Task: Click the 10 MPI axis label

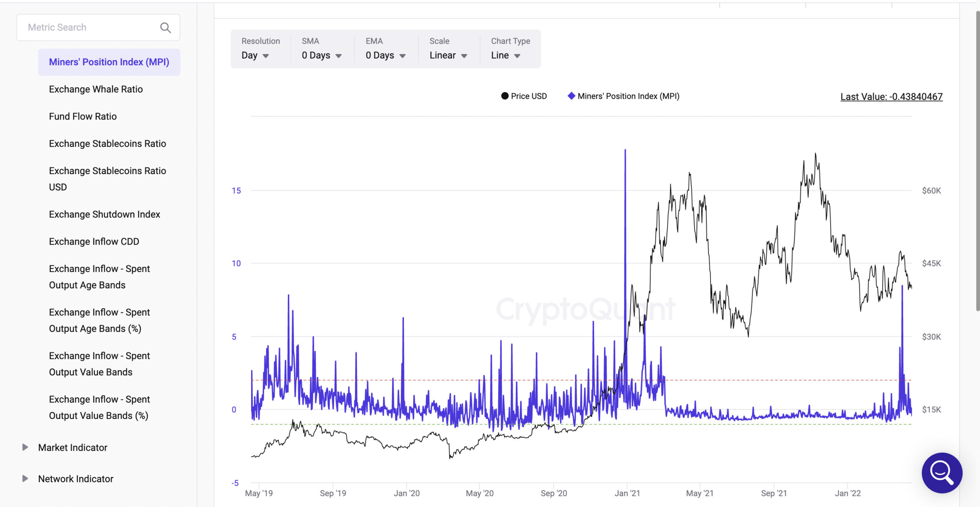Action: 236,263
